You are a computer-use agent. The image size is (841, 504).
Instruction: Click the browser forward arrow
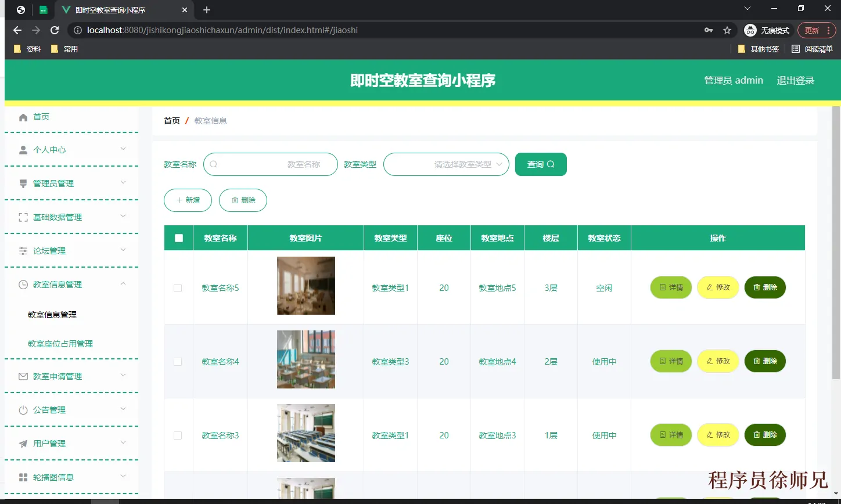(36, 30)
